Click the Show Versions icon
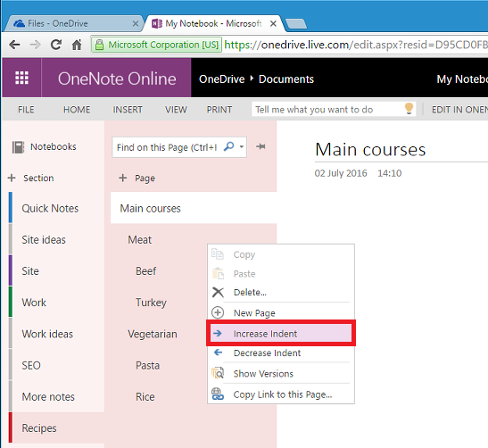Screen dimensions: 488x448 (x=218, y=373)
